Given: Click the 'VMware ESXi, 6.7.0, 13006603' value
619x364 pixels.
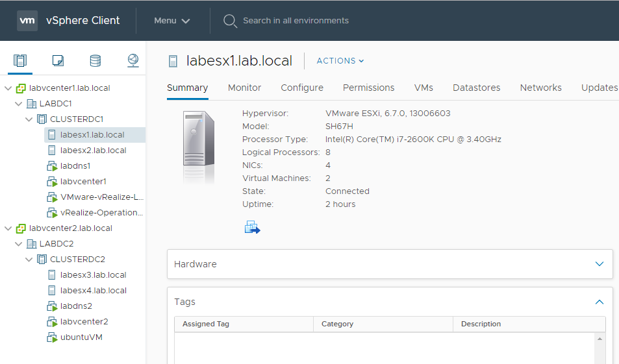Looking at the screenshot, I should [388, 114].
